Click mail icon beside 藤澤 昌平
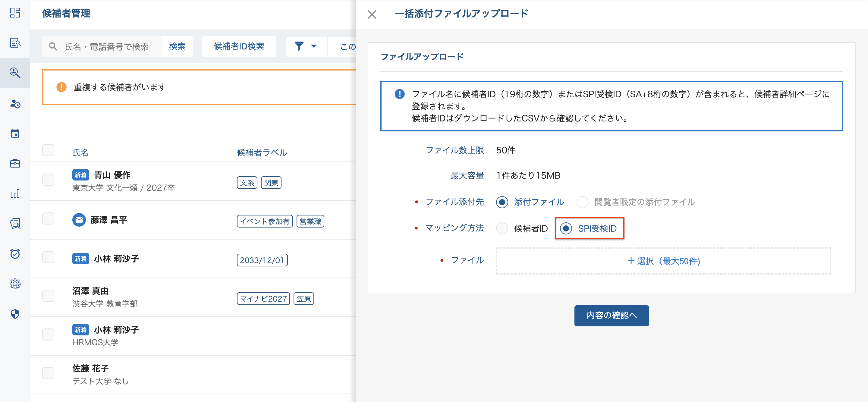 click(79, 220)
